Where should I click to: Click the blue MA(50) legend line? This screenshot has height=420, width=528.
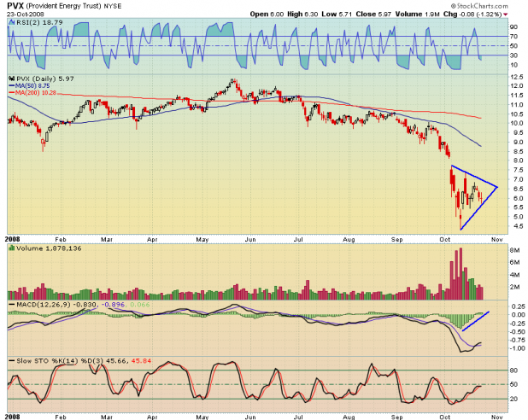click(11, 86)
